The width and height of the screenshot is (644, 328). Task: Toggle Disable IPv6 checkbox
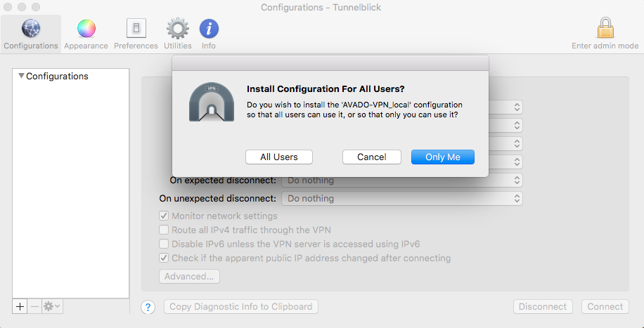164,244
